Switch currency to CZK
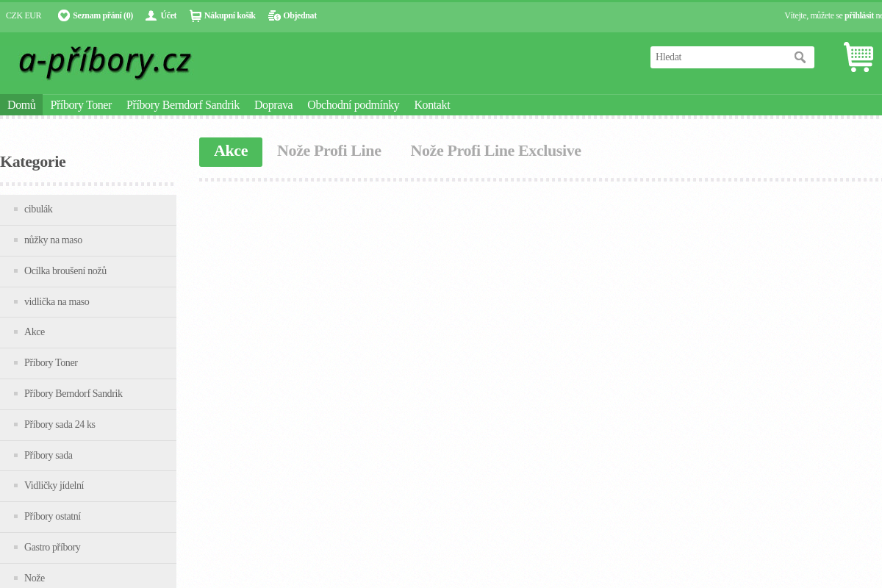This screenshot has height=588, width=882. click(x=14, y=15)
